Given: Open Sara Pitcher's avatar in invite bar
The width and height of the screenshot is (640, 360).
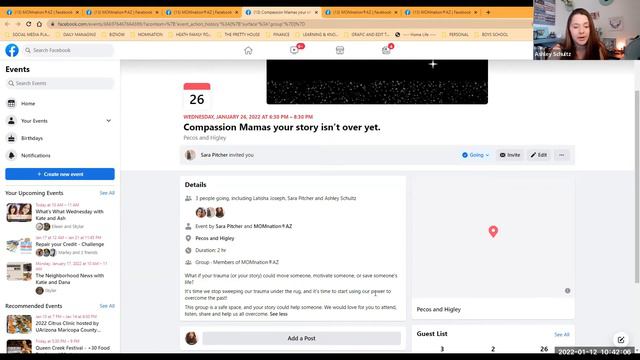Looking at the screenshot, I should pos(190,155).
